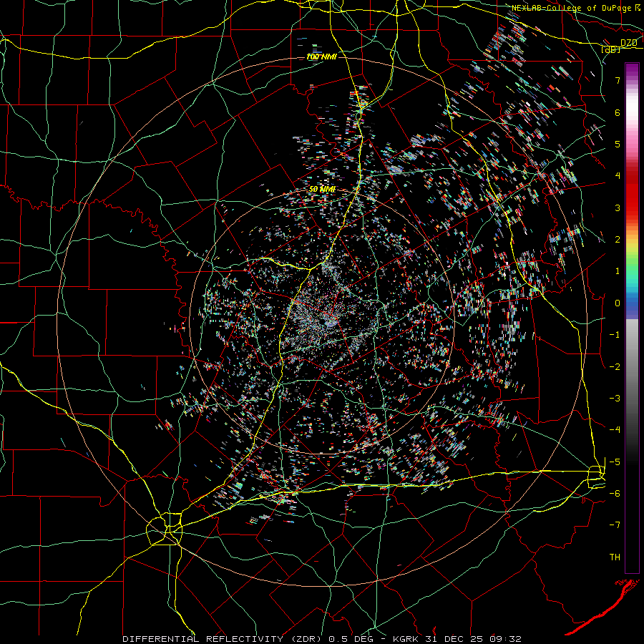The width and height of the screenshot is (644, 644).
Task: Click the 0 value on color scale
Action: pos(618,303)
